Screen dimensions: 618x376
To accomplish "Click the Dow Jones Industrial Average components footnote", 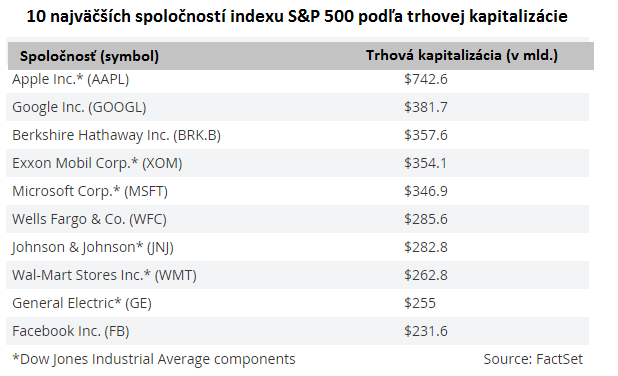I will pyautogui.click(x=154, y=359).
